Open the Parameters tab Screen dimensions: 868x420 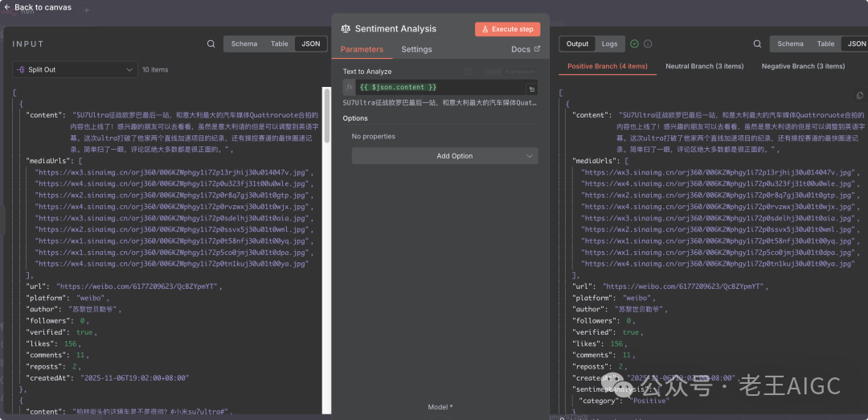(362, 49)
